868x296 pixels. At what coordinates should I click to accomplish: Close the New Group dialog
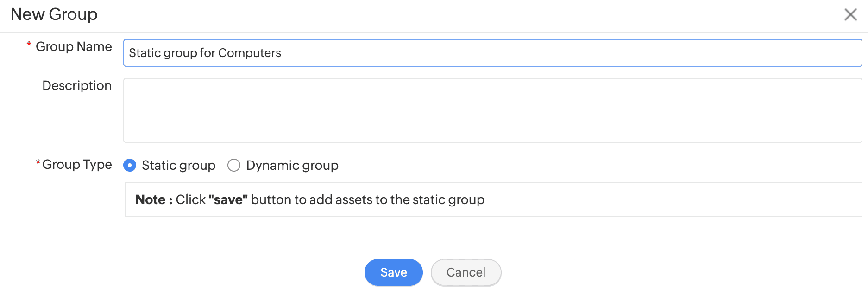tap(850, 14)
